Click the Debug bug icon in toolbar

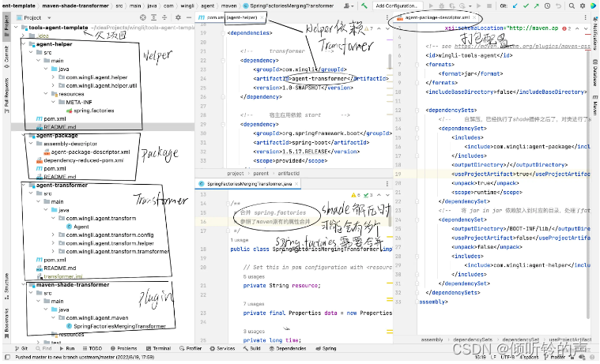441,6
